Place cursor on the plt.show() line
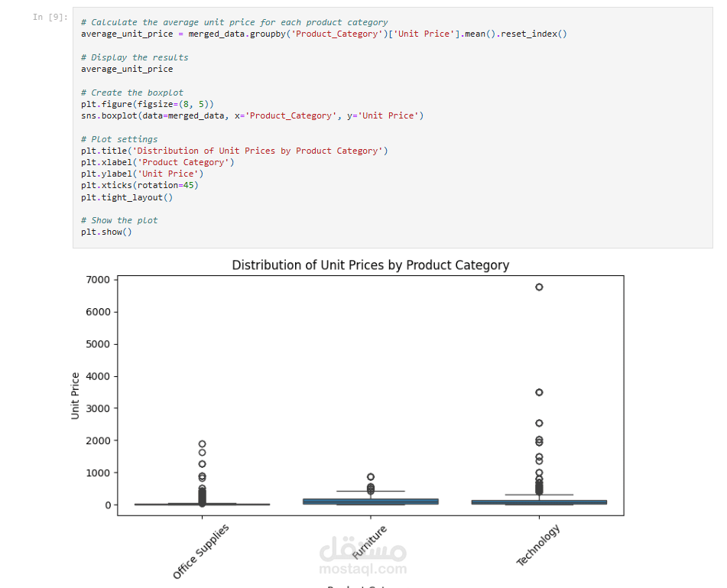Image resolution: width=727 pixels, height=588 pixels. tap(106, 232)
